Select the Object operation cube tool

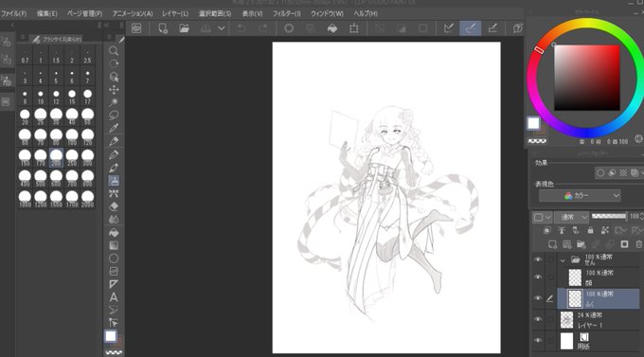pos(114,77)
